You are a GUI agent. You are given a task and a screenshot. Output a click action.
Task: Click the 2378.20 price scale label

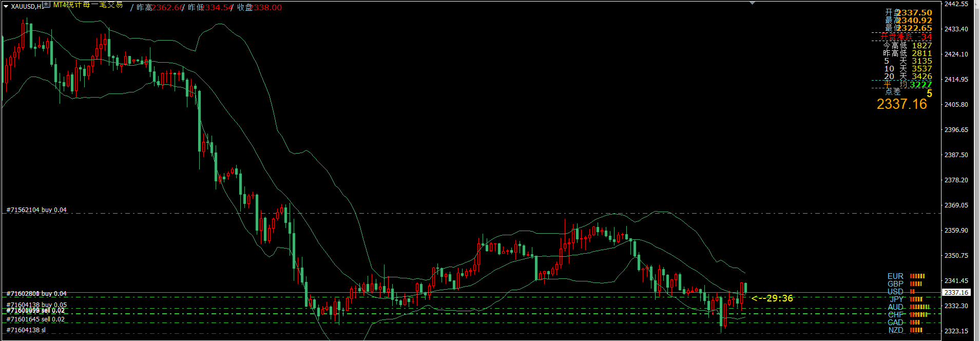(x=956, y=180)
